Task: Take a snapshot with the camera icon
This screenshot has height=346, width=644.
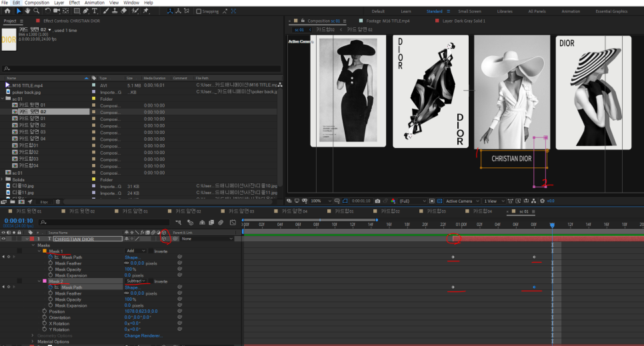Action: click(x=377, y=201)
